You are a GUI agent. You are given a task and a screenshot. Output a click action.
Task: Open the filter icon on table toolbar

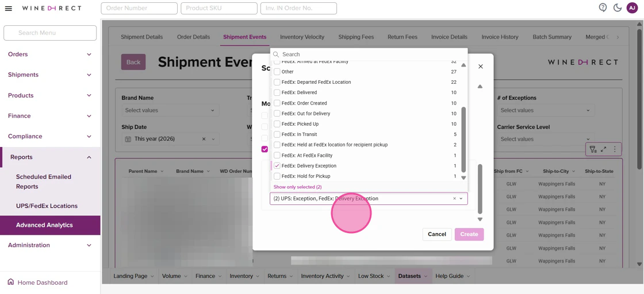coord(593,150)
